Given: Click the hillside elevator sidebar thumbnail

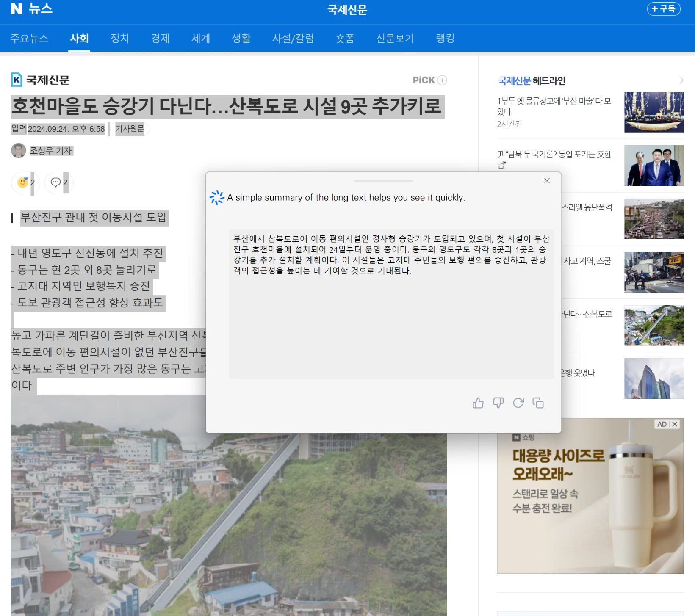Looking at the screenshot, I should point(654,326).
